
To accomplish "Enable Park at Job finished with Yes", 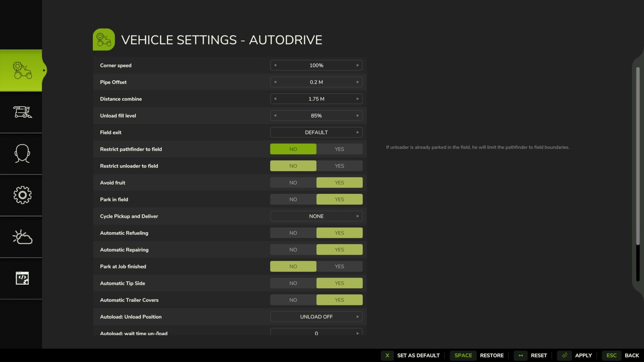I will (x=339, y=266).
